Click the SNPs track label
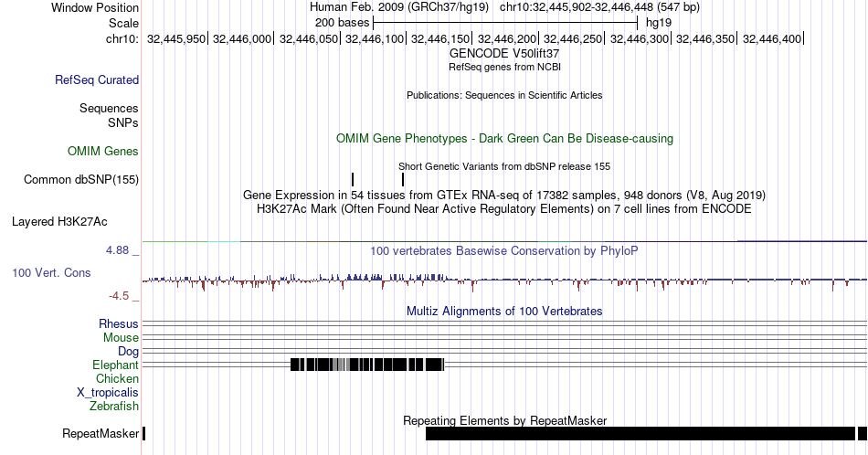The height and width of the screenshot is (455, 868). click(123, 122)
